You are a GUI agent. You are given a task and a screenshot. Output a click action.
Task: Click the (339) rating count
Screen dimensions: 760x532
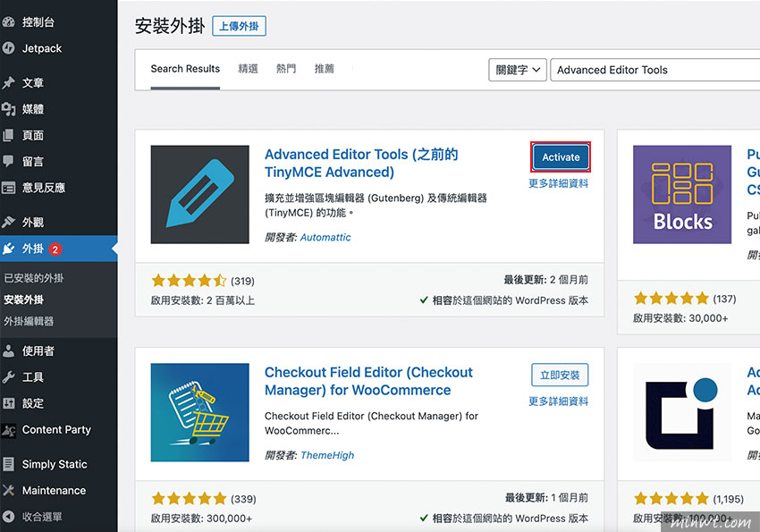point(243,499)
